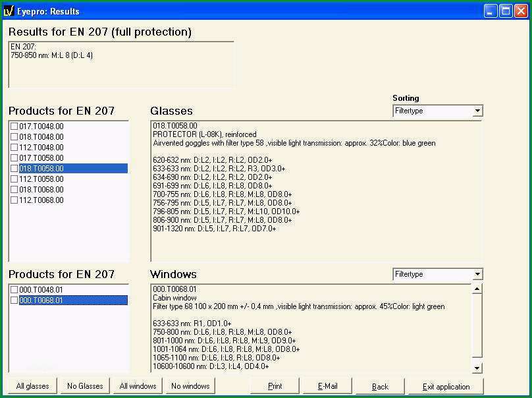This screenshot has height=398, width=532.
Task: Toggle checkbox for highlighted 018.T0058.00
Action: 14,169
